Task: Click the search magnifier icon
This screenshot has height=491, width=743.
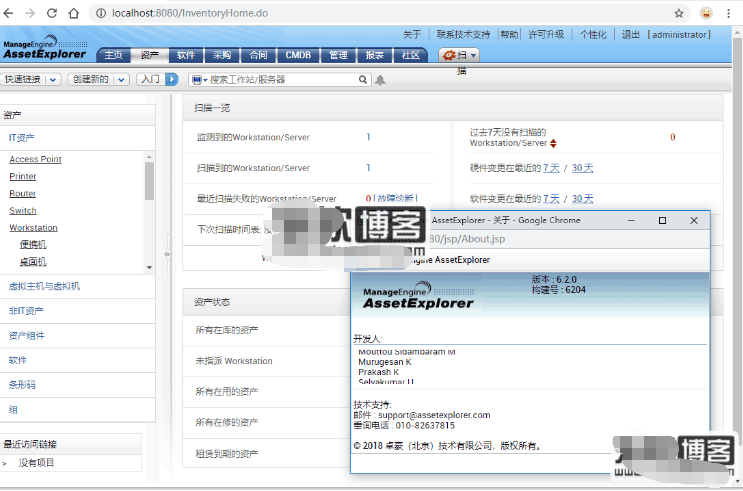Action: click(363, 80)
